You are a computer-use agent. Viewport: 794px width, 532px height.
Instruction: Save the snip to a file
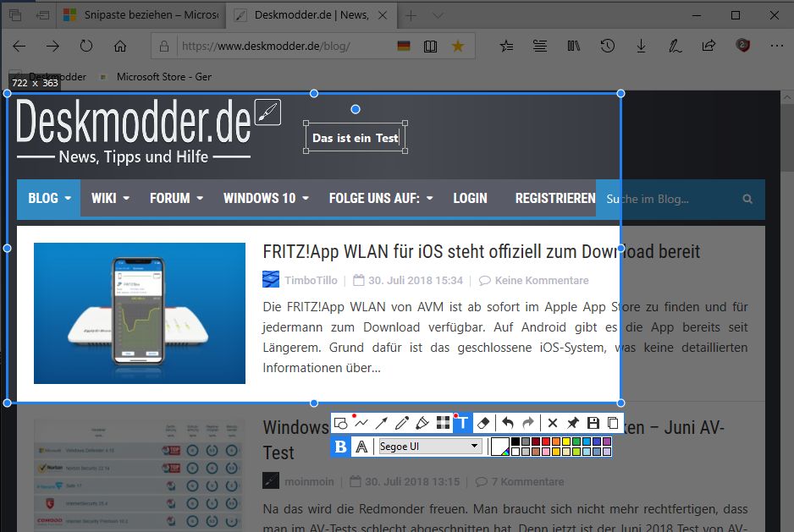pos(593,423)
